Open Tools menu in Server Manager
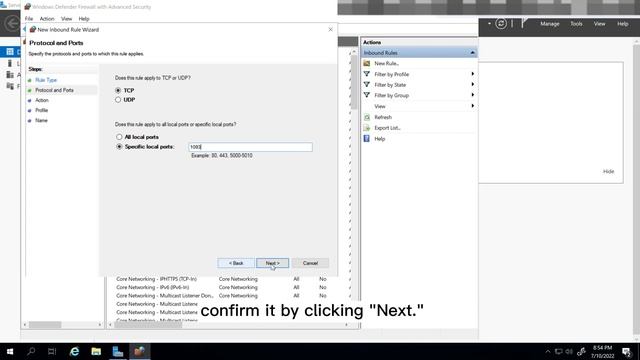640x360 pixels. click(576, 24)
